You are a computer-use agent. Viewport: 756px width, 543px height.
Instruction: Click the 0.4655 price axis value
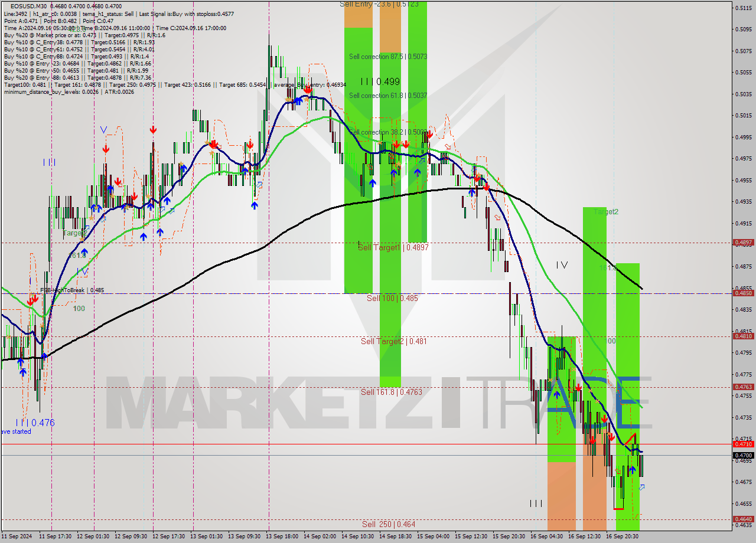point(743,504)
